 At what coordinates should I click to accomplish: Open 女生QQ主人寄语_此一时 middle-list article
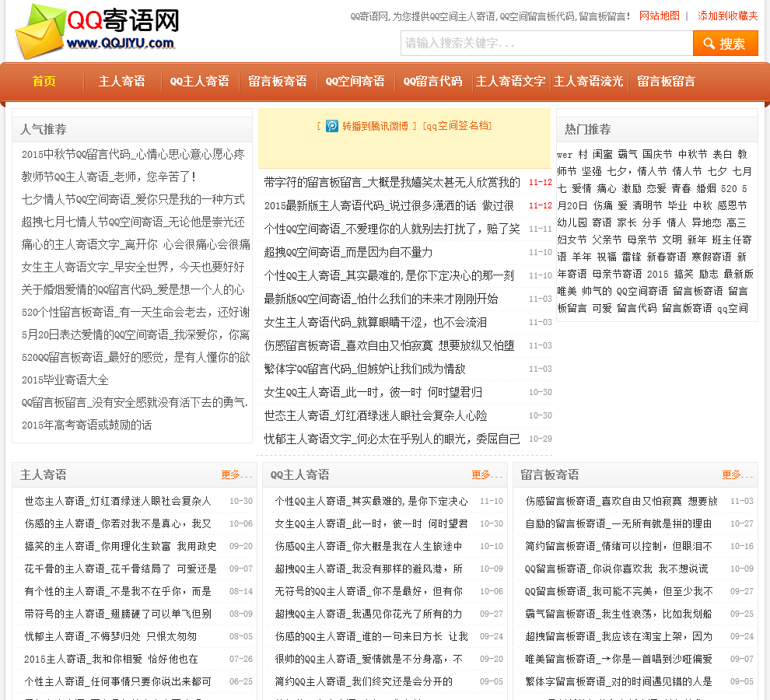[373, 392]
